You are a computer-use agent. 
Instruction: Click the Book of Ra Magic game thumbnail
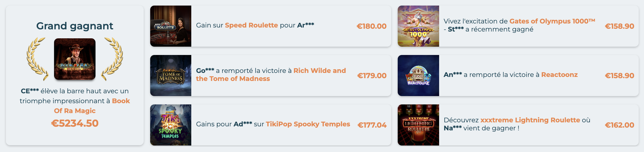tap(75, 59)
